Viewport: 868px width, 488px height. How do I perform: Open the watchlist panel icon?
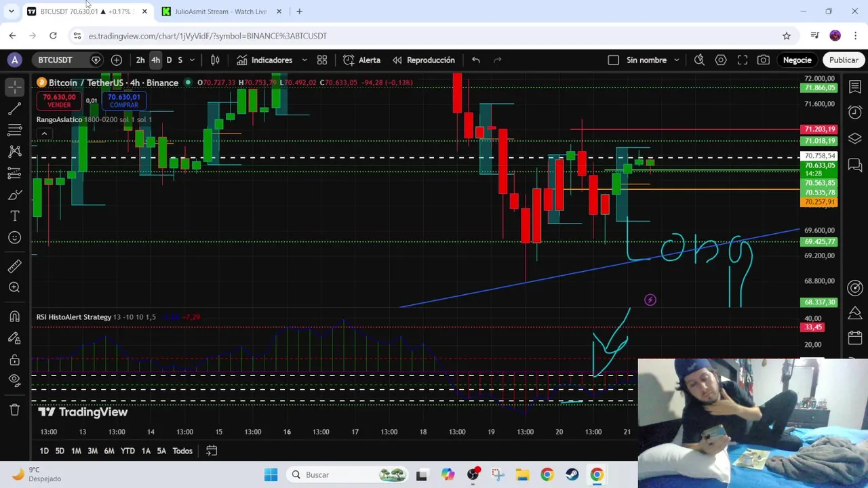point(854,87)
